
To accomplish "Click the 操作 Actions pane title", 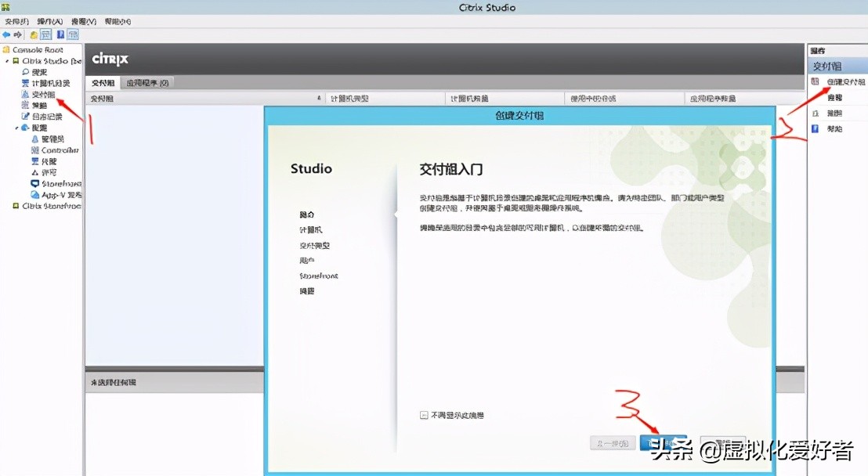I will (818, 51).
